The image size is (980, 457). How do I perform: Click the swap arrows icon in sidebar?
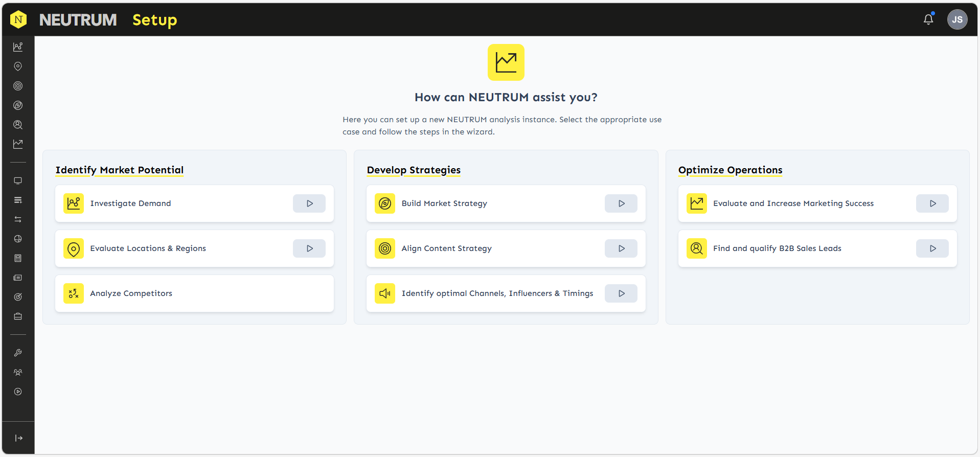(x=18, y=219)
